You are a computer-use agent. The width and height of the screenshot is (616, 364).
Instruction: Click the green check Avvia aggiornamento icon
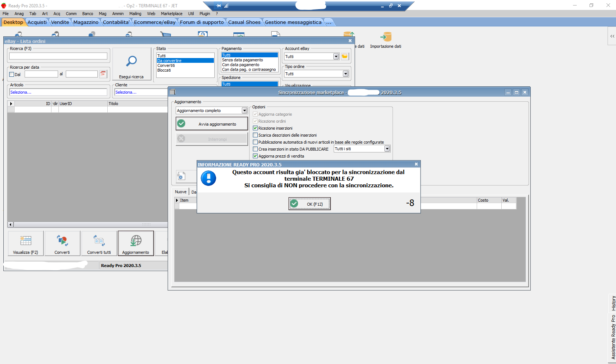click(181, 124)
